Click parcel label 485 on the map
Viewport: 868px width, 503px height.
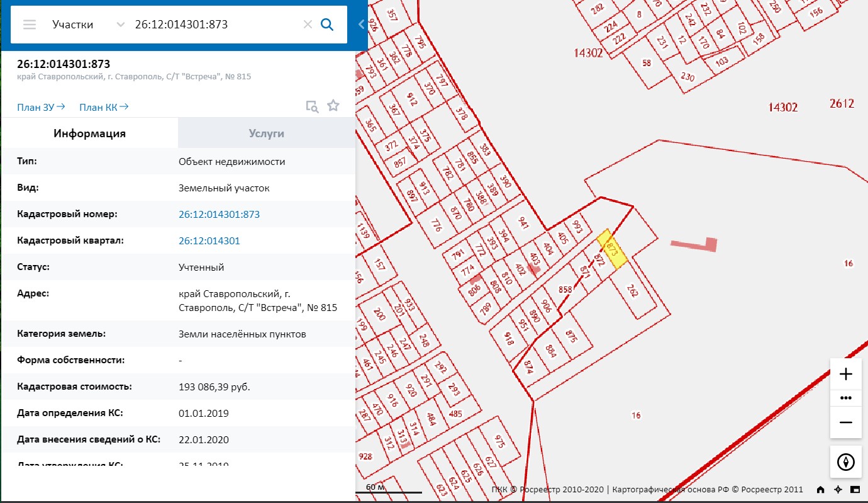pos(456,414)
